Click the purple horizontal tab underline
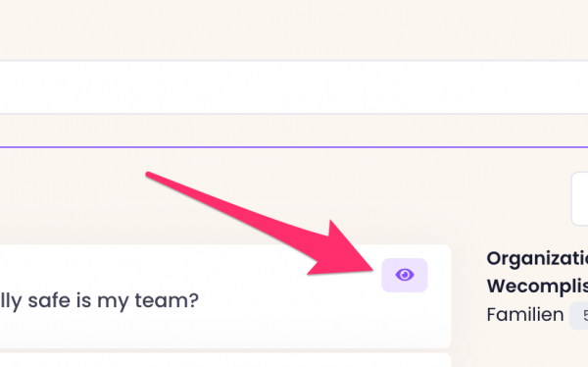Screen dimensions: 588x367 pyautogui.click(x=294, y=147)
